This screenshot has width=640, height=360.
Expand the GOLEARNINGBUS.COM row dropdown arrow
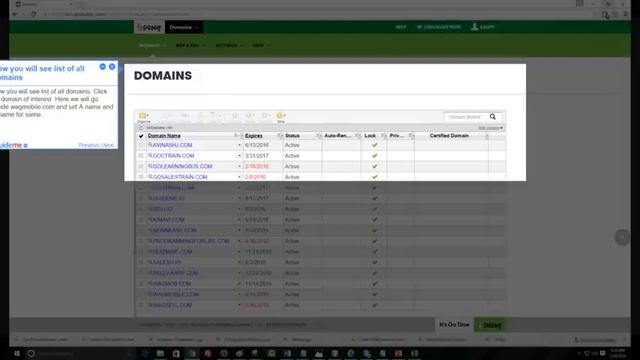(x=239, y=166)
